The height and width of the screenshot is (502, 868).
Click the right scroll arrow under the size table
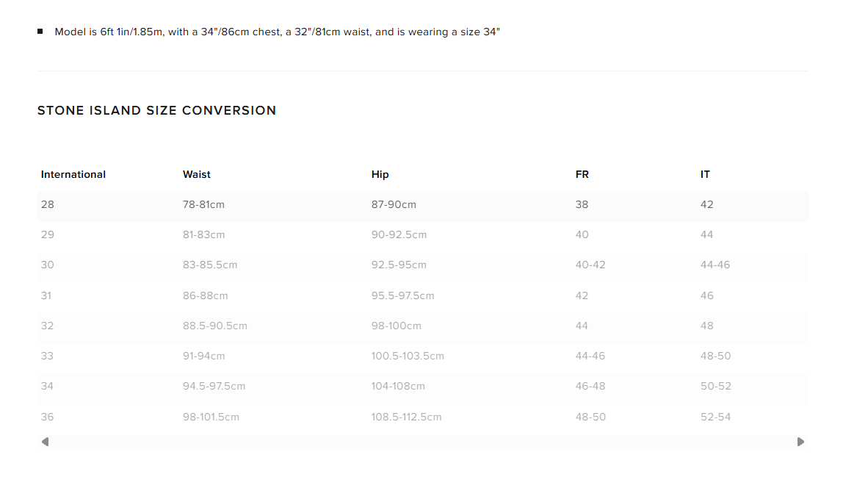coord(800,442)
